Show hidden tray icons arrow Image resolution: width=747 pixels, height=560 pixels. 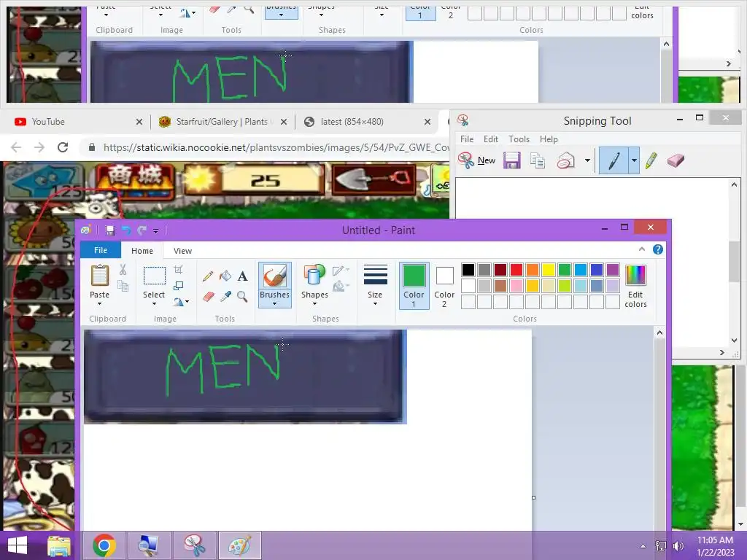[643, 546]
